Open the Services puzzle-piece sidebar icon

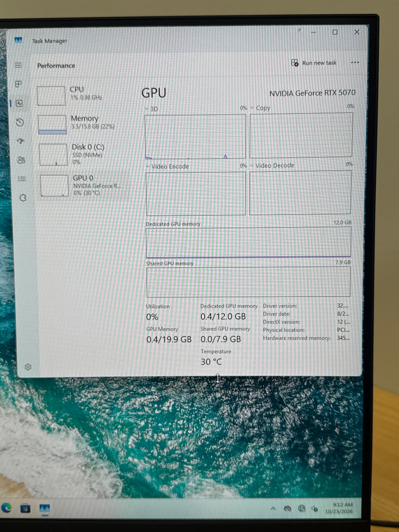(23, 198)
